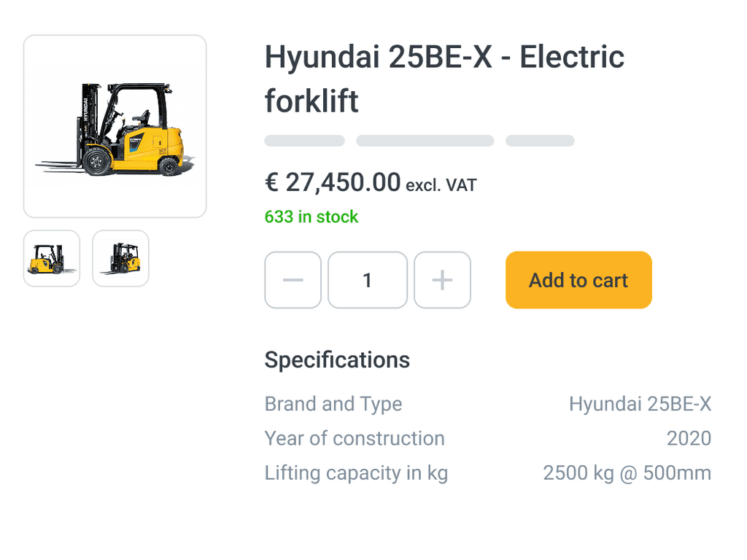Click the Year of construction label

pos(355,438)
